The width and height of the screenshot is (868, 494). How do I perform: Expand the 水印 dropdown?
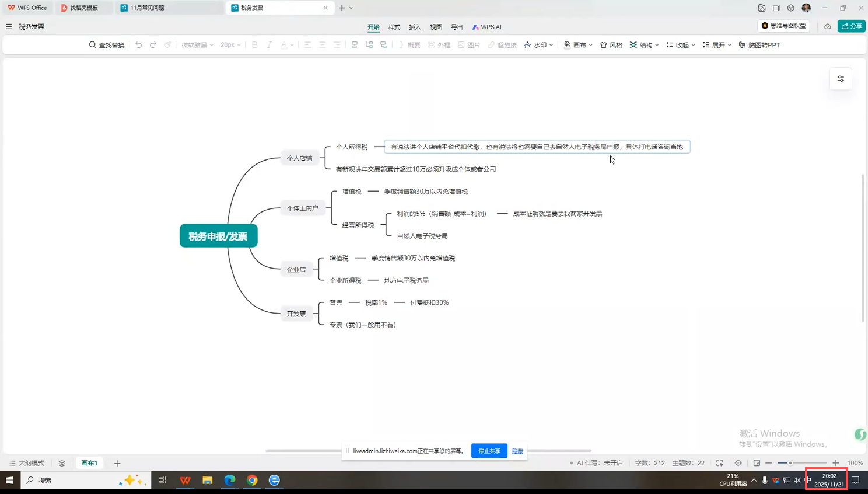click(538, 45)
